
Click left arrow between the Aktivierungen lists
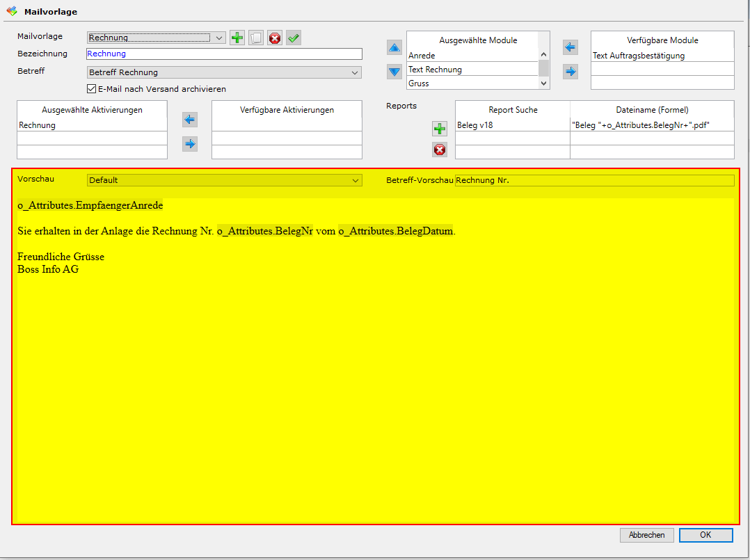coord(190,120)
